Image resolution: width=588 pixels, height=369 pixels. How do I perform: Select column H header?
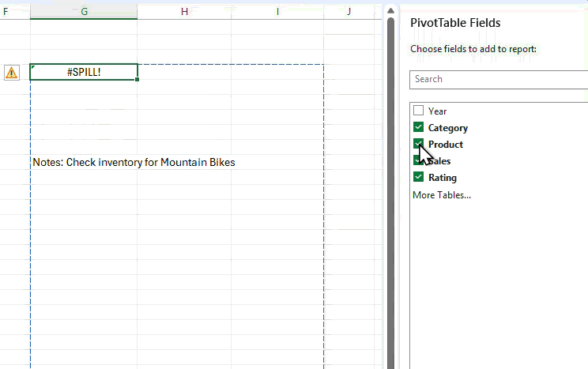184,12
